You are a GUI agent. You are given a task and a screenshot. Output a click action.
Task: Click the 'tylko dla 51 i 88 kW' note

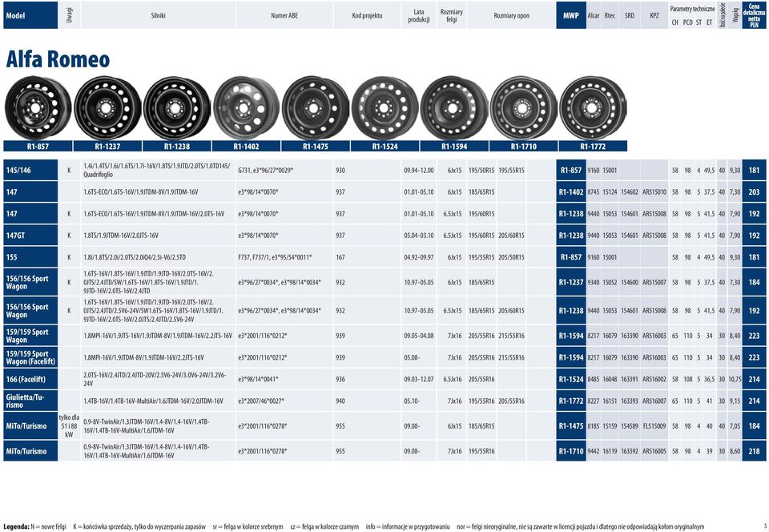point(69,425)
